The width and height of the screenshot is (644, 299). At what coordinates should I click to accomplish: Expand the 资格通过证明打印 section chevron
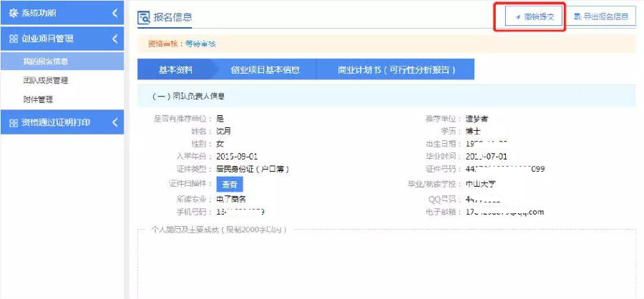coord(115,122)
